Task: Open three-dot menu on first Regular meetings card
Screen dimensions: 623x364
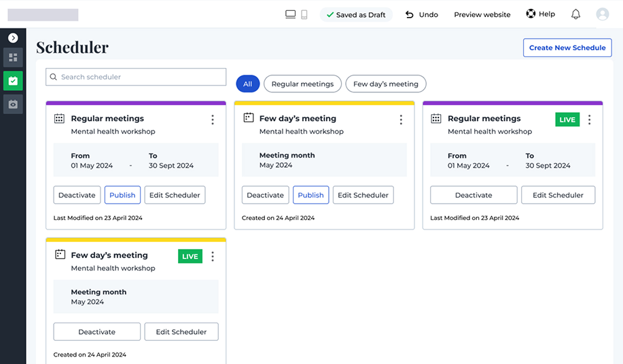Action: tap(213, 120)
